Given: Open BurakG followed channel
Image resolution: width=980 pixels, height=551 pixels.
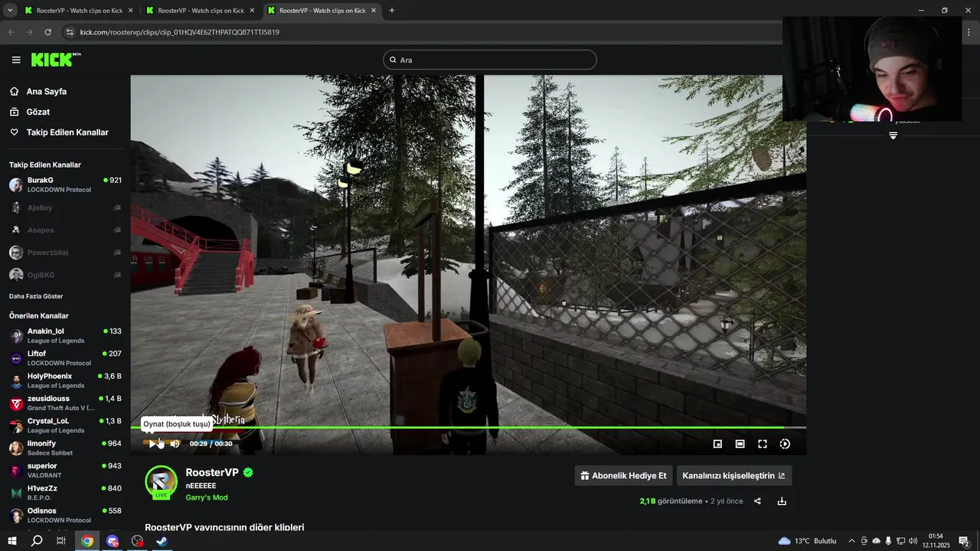Looking at the screenshot, I should (x=65, y=184).
